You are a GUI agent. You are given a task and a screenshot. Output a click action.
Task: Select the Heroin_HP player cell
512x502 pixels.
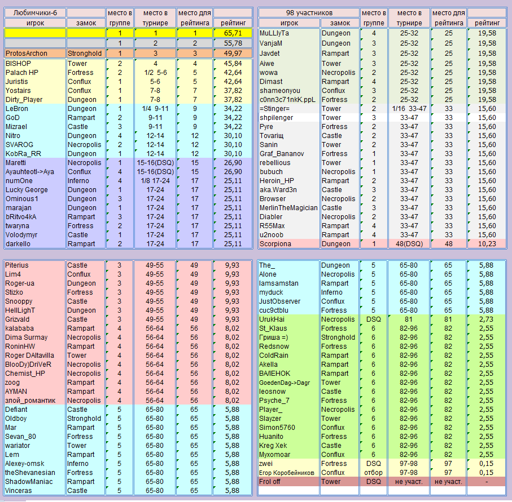point(289,180)
